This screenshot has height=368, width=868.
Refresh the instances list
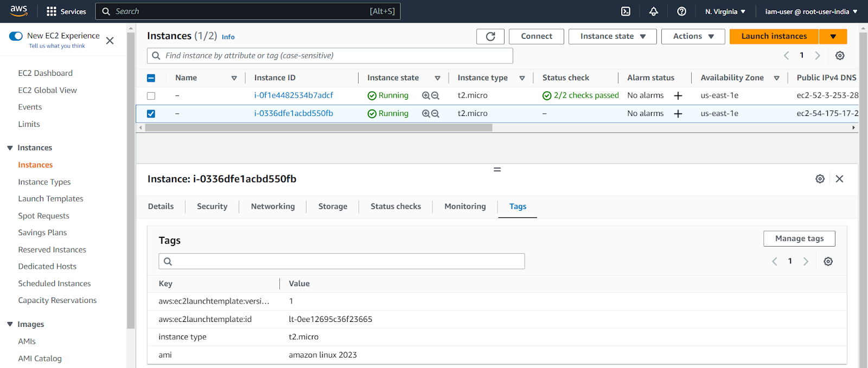coord(490,36)
